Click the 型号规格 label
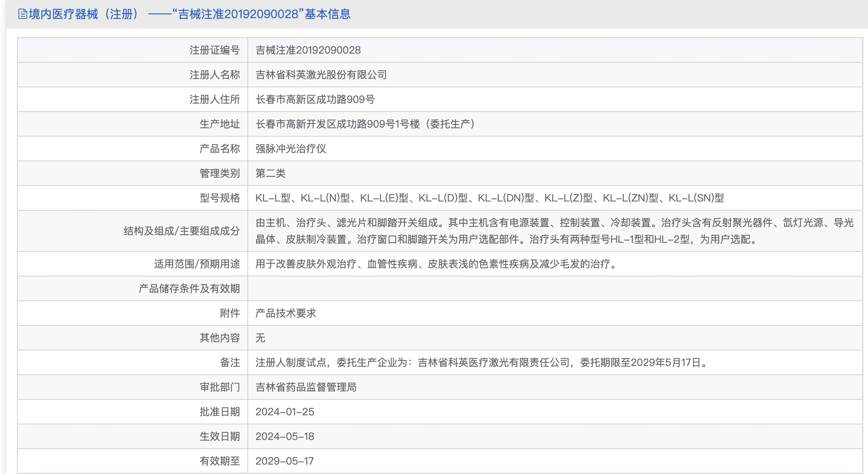This screenshot has width=868, height=474. [220, 198]
